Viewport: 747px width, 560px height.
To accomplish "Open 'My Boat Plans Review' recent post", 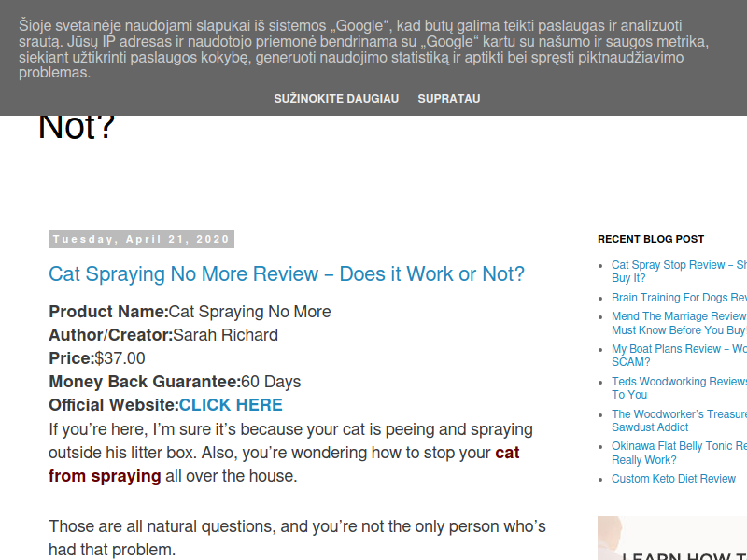I will (x=680, y=356).
